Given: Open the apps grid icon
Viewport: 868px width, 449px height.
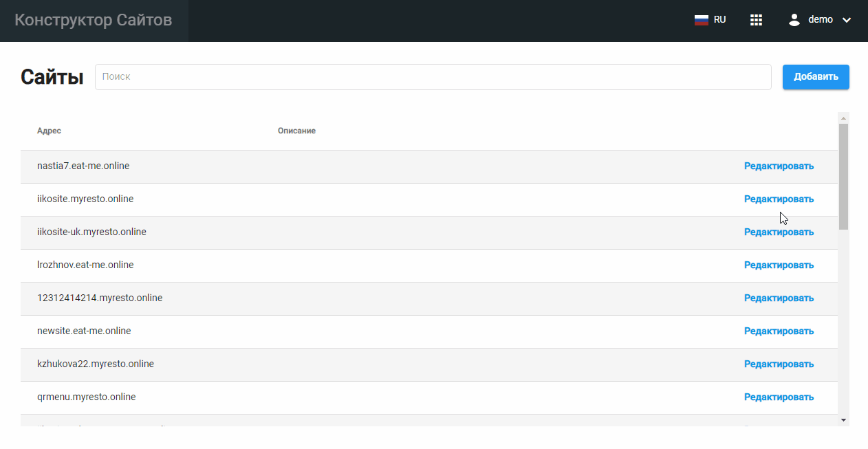Looking at the screenshot, I should (756, 20).
